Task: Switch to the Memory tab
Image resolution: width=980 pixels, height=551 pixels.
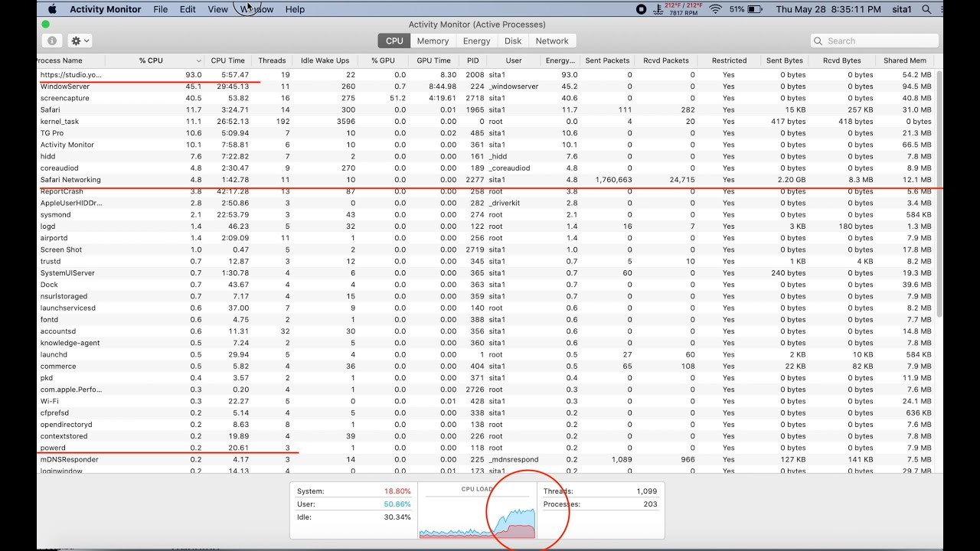Action: tap(433, 41)
